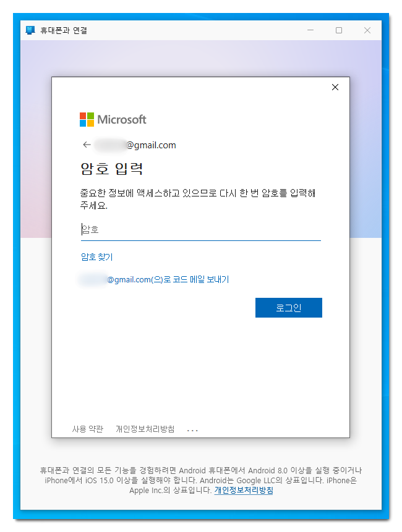Close the Microsoft sign-in dialog with the X

[335, 88]
